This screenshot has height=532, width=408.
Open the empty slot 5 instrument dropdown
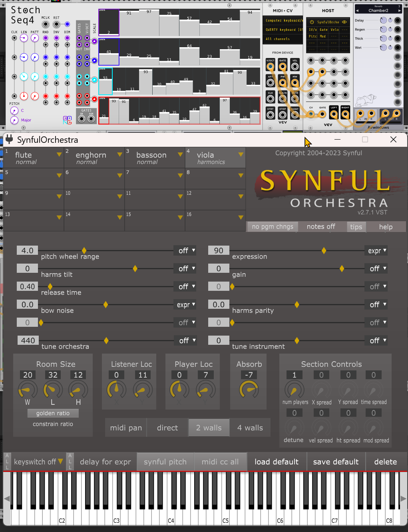59,176
